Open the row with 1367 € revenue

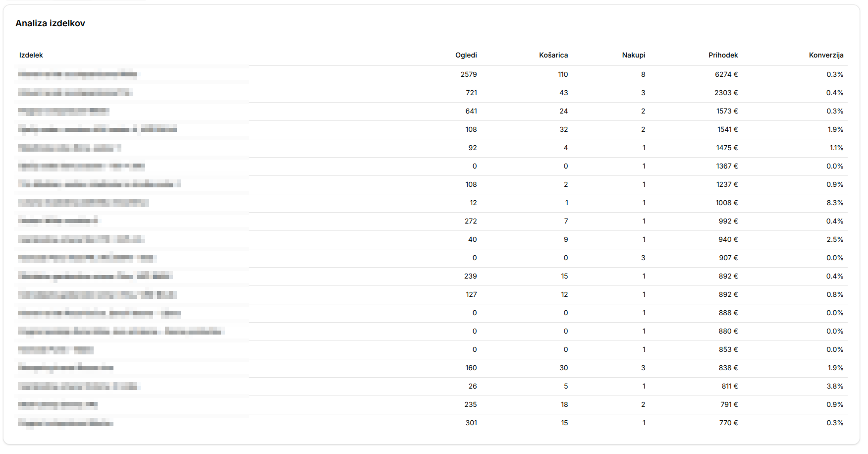tap(431, 166)
